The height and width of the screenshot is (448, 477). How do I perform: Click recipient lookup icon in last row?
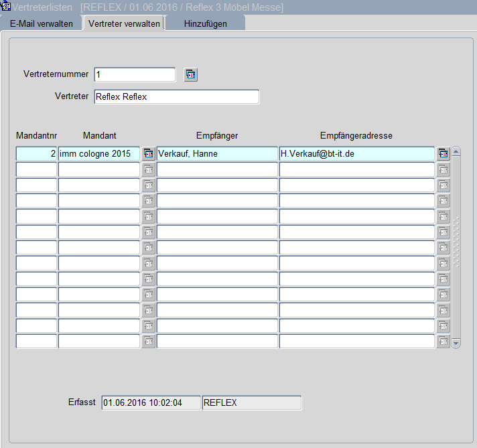click(x=443, y=342)
